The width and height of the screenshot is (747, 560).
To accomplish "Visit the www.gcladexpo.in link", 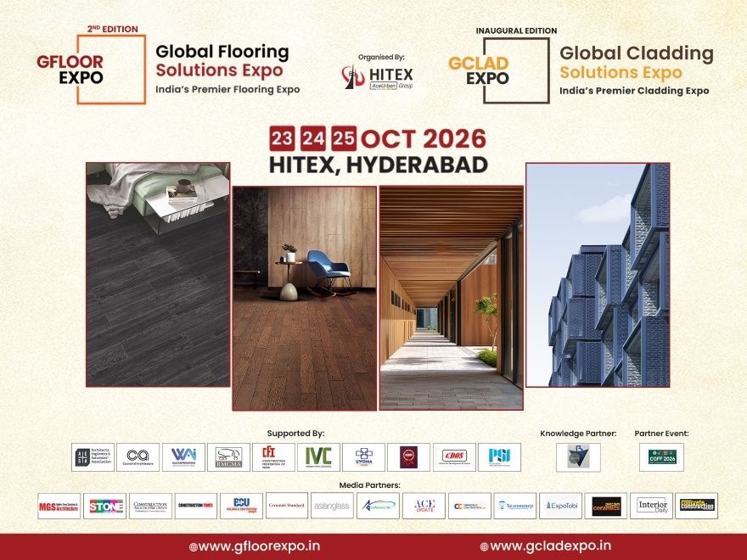I will coord(546,546).
